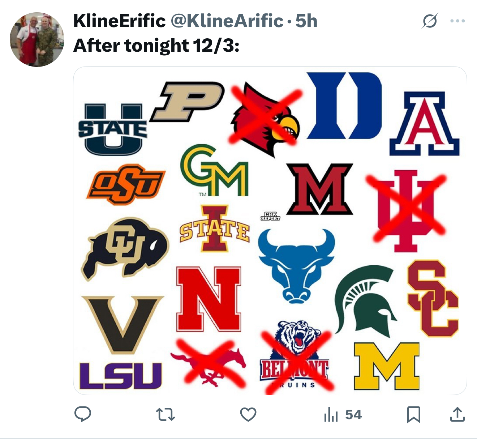
Task: Click the 5h timestamp
Action: tap(306, 21)
